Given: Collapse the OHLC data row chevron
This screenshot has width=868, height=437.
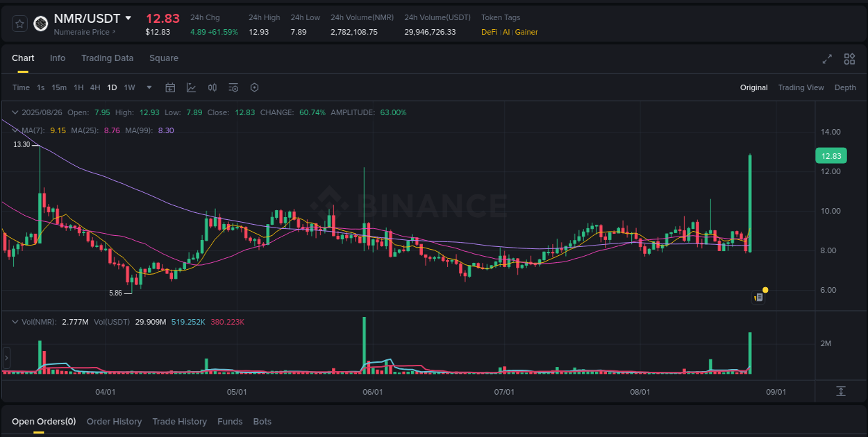Looking at the screenshot, I should [x=15, y=112].
